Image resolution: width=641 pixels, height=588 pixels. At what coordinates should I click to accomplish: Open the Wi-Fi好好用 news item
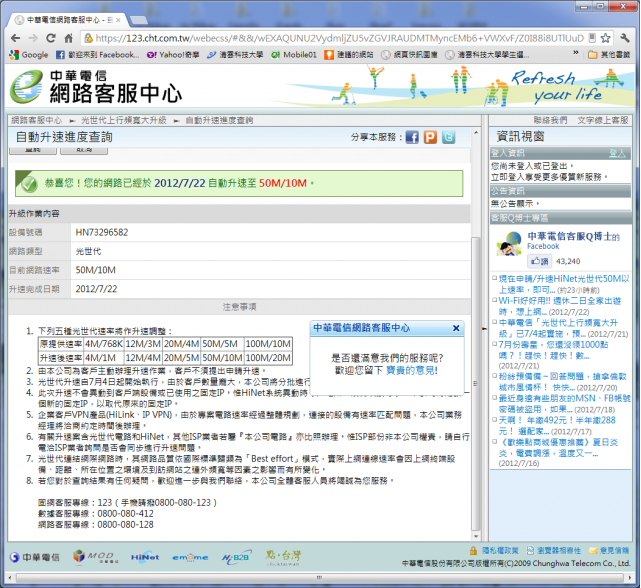560,306
